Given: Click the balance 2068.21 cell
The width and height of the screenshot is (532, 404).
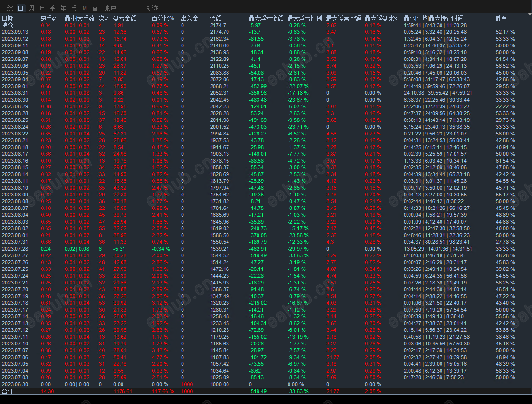Looking at the screenshot, I should 219,87.
